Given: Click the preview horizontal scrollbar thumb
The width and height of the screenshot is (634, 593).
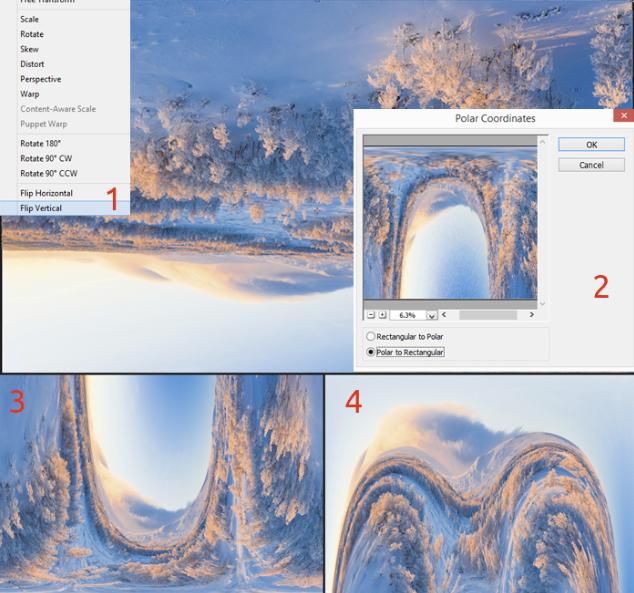Looking at the screenshot, I should tap(488, 315).
